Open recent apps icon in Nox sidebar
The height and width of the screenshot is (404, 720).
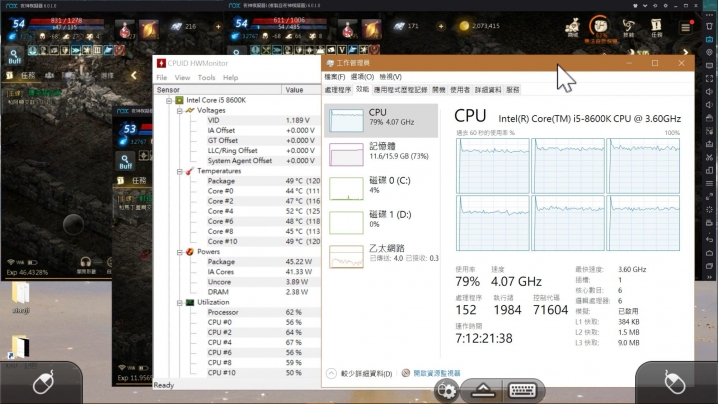(709, 266)
